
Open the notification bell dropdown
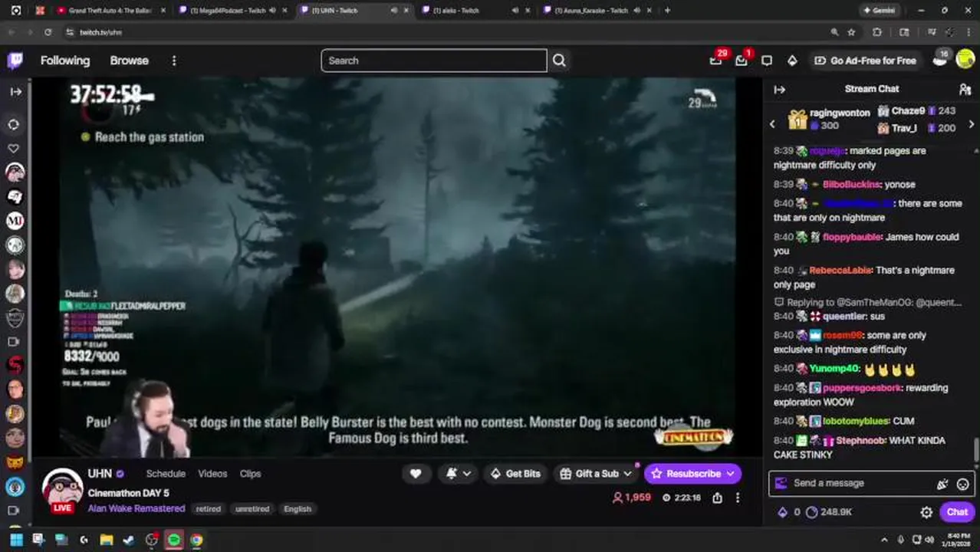point(459,474)
